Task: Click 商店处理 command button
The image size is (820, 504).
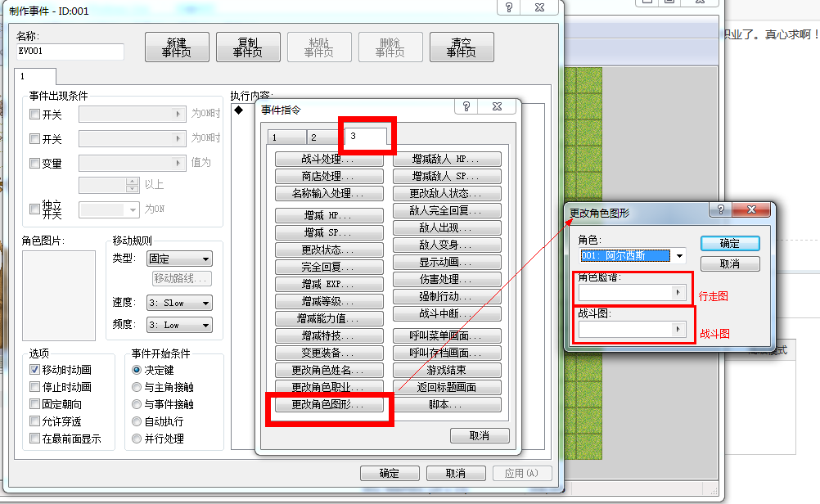Action: 329,176
